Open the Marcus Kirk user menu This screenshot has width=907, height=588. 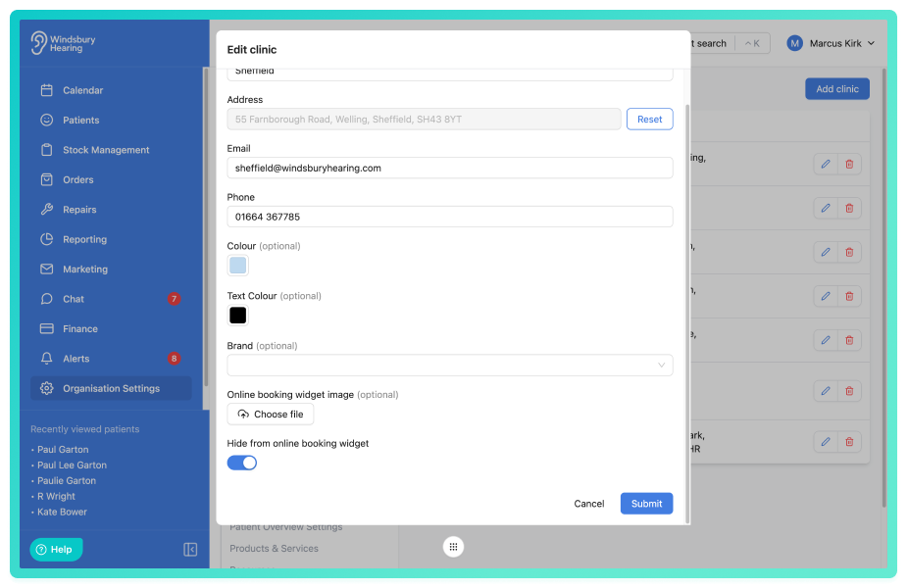[x=831, y=43]
